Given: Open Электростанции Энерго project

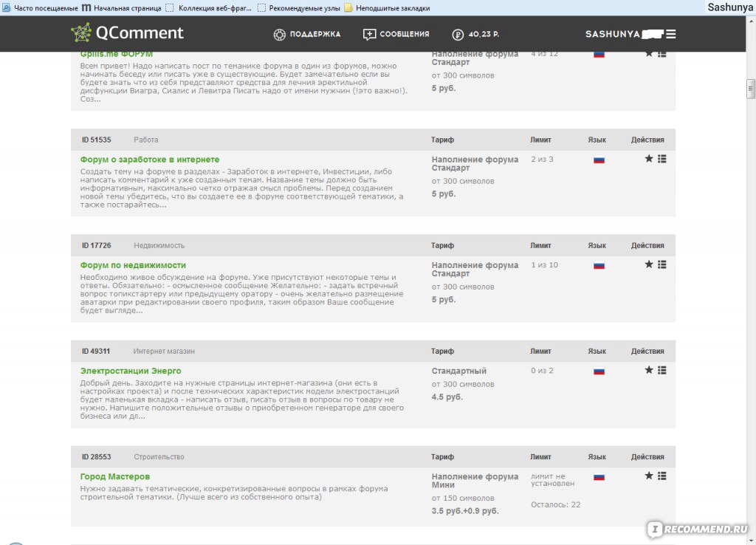Looking at the screenshot, I should 131,371.
